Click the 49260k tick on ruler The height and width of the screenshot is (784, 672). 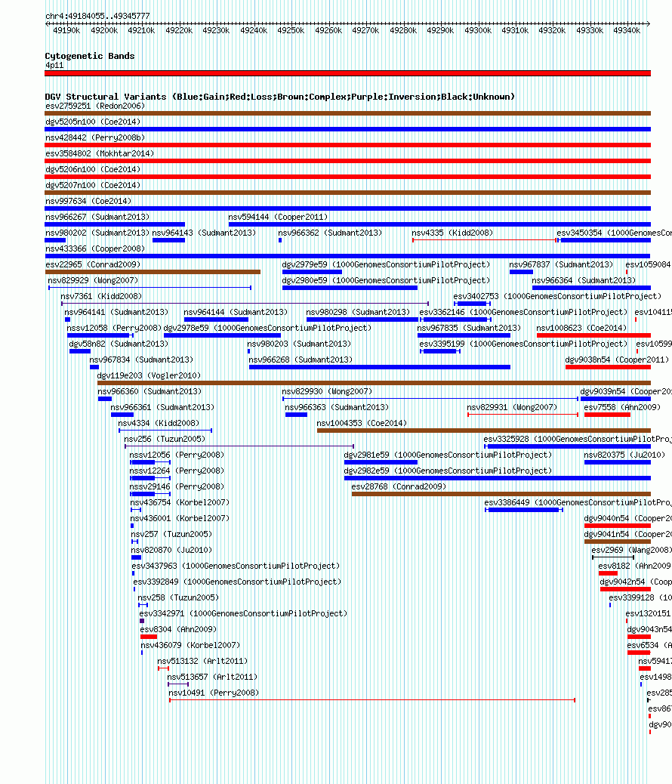click(328, 30)
